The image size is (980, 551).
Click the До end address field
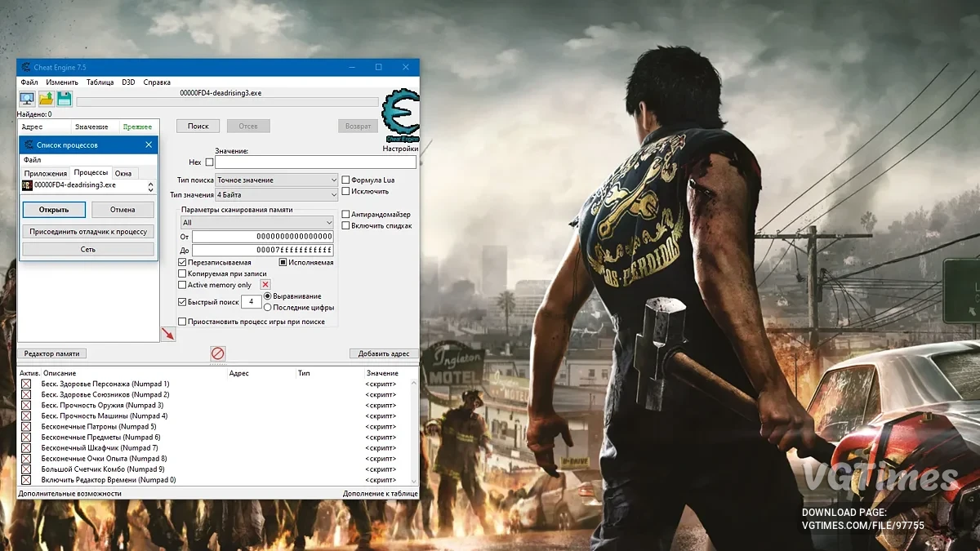pos(263,250)
